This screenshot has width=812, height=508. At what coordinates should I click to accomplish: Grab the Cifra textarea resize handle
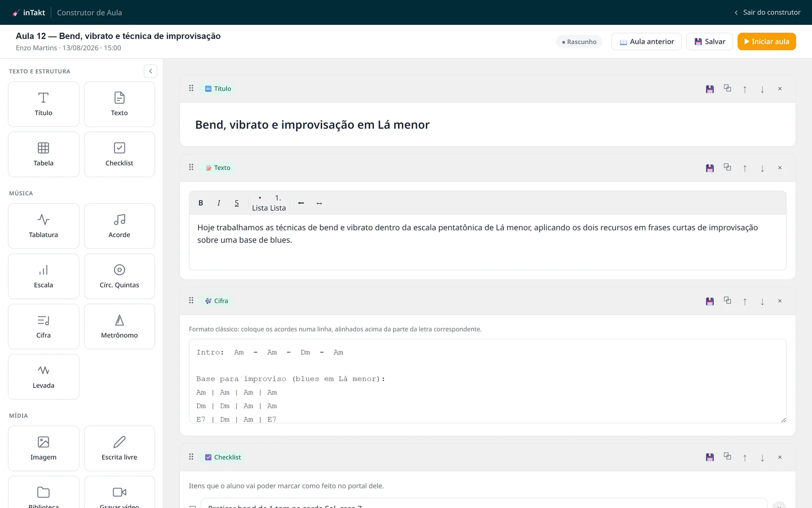783,420
